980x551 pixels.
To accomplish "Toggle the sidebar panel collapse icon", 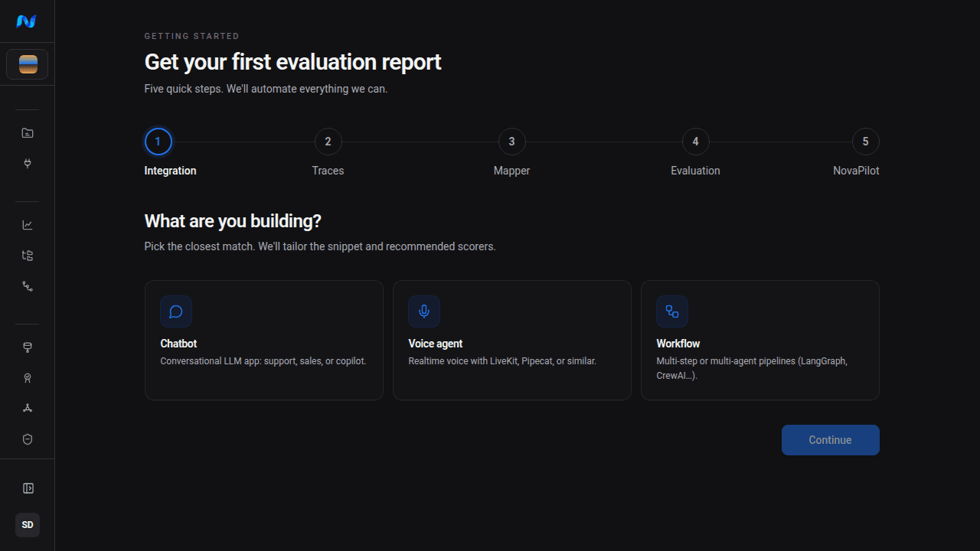I will 28,488.
